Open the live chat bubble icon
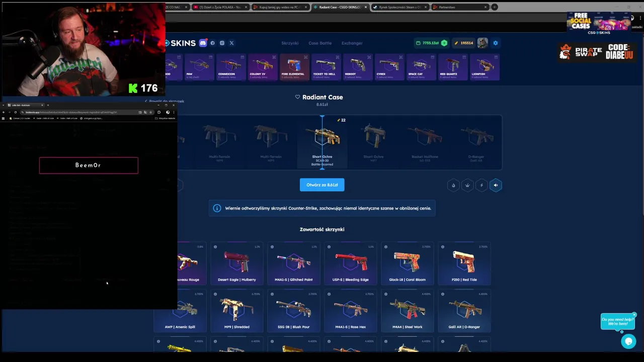Screen dimensions: 644x362 click(x=628, y=341)
